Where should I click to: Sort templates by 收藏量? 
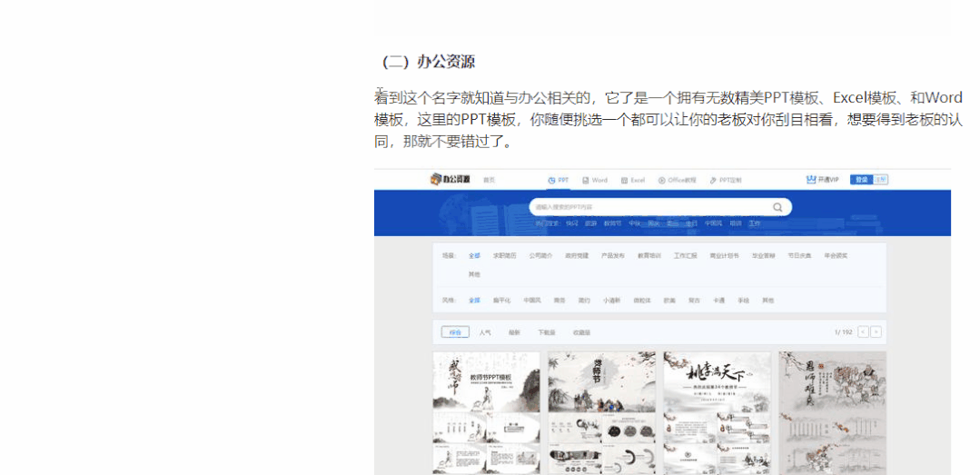click(x=581, y=332)
